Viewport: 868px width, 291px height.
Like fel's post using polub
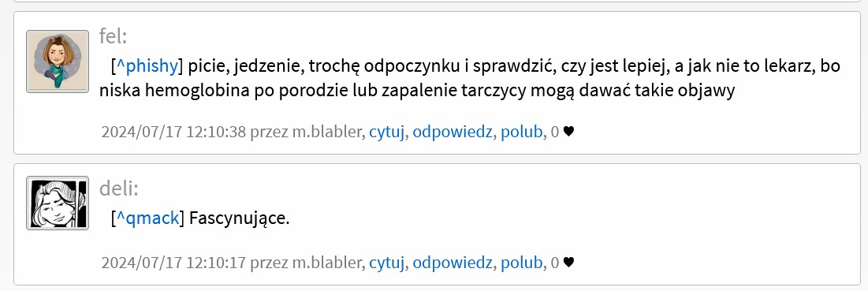pos(521,132)
